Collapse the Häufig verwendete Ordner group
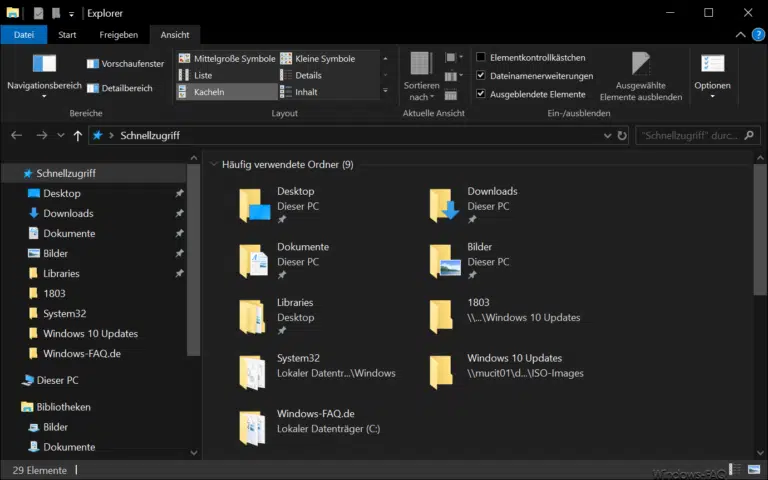This screenshot has height=480, width=768. click(213, 164)
